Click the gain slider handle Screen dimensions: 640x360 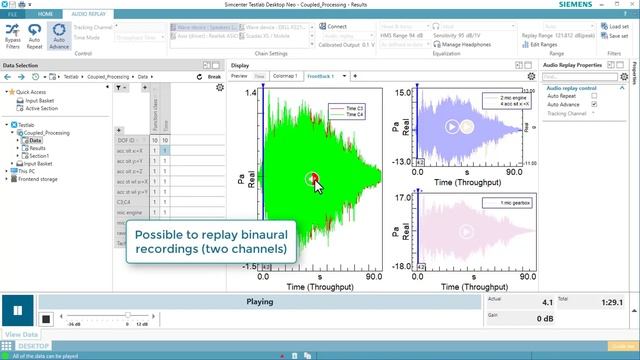click(128, 315)
